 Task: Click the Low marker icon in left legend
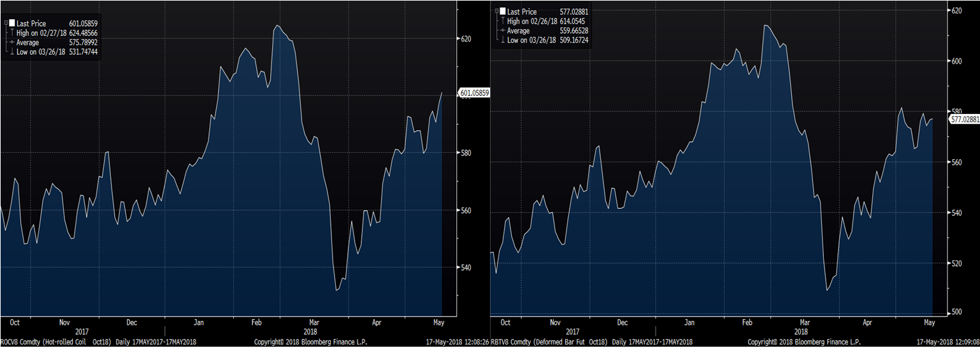coord(11,52)
